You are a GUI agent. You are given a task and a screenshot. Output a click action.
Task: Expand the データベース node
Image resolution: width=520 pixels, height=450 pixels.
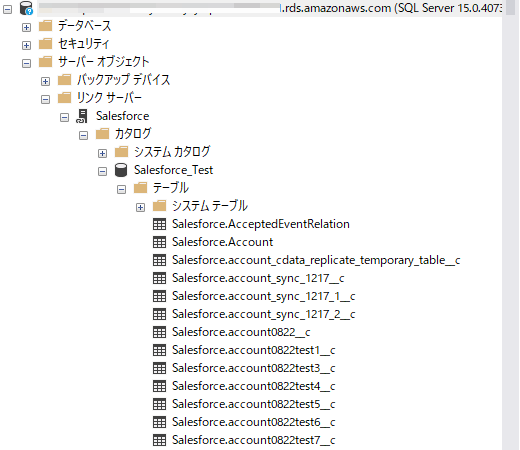point(26,27)
